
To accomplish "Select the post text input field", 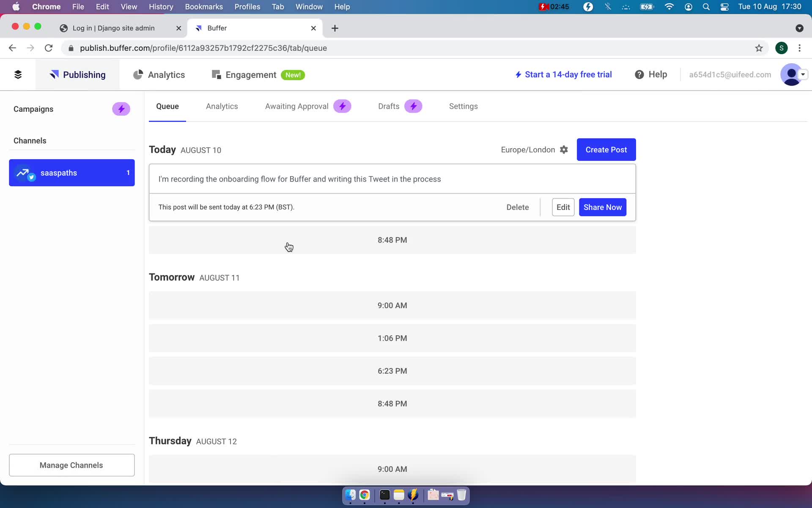I will [392, 179].
